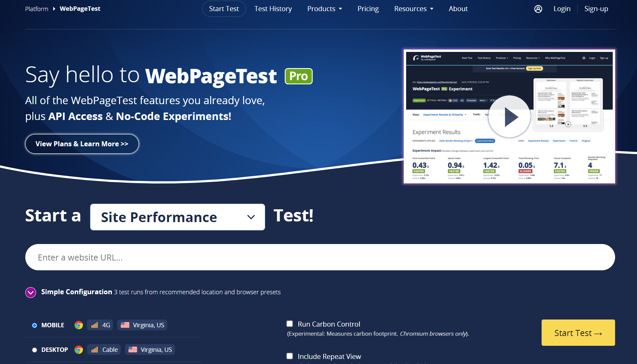Click the Chrome icon in the MOBILE row
This screenshot has height=364, width=637.
coord(79,325)
